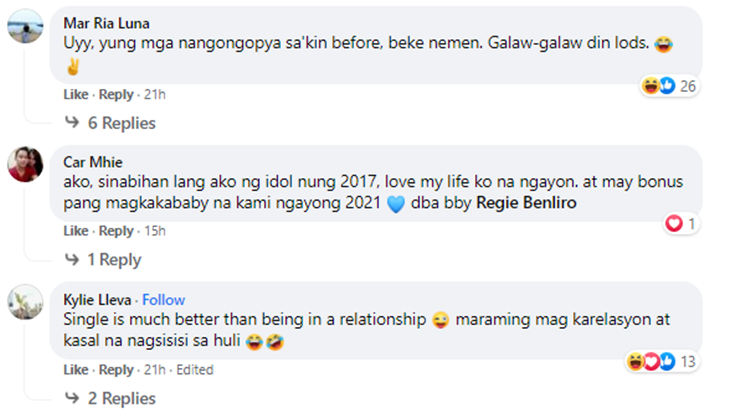Click reaction emojis on Mar Ria Luna's comment
Screen dimensions: 750x413
[x=659, y=87]
